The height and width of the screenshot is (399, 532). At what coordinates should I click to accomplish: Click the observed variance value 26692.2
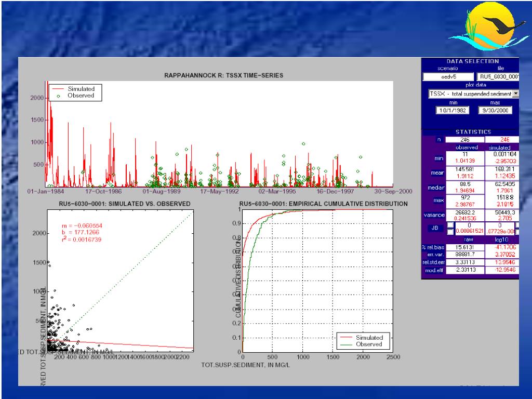465,212
